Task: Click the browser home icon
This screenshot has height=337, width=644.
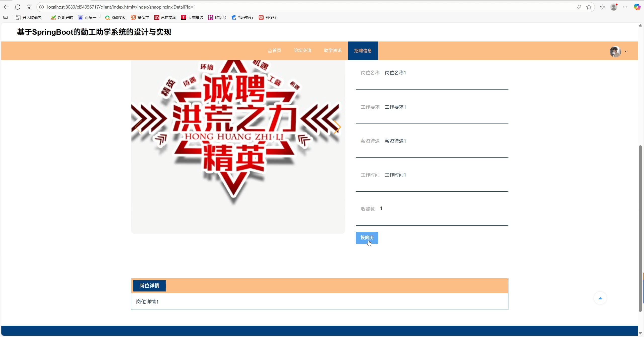Action: (29, 7)
